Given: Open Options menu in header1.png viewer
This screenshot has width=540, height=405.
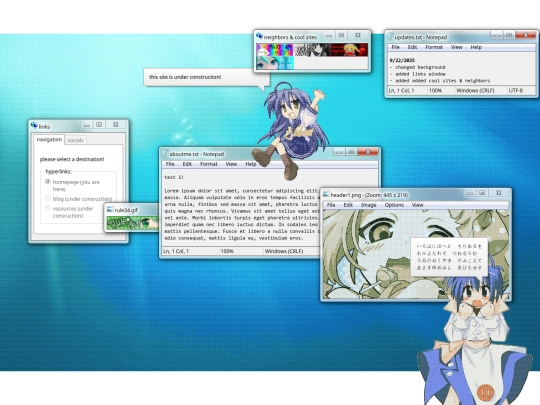Looking at the screenshot, I should [x=394, y=205].
